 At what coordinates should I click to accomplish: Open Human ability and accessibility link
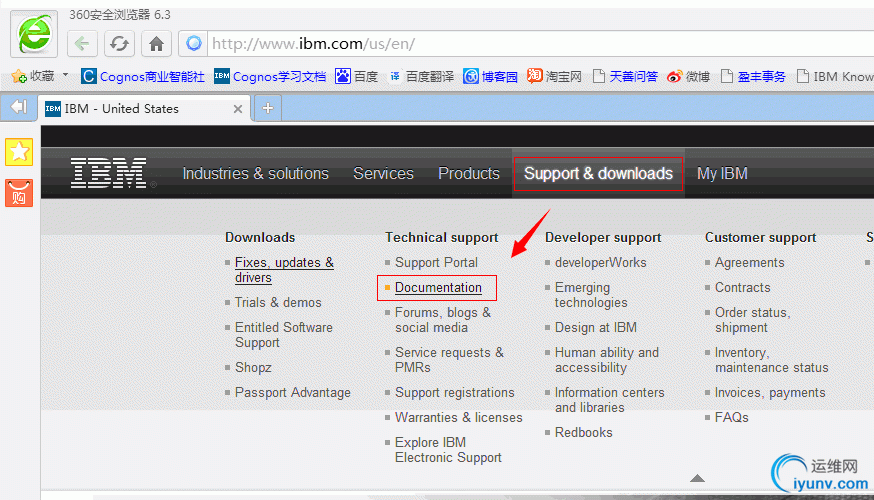607,360
